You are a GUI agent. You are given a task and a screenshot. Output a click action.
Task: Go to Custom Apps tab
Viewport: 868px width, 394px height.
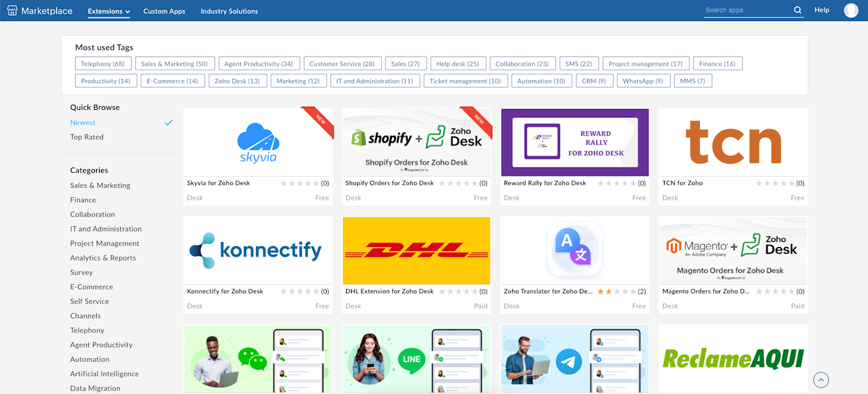[x=164, y=11]
